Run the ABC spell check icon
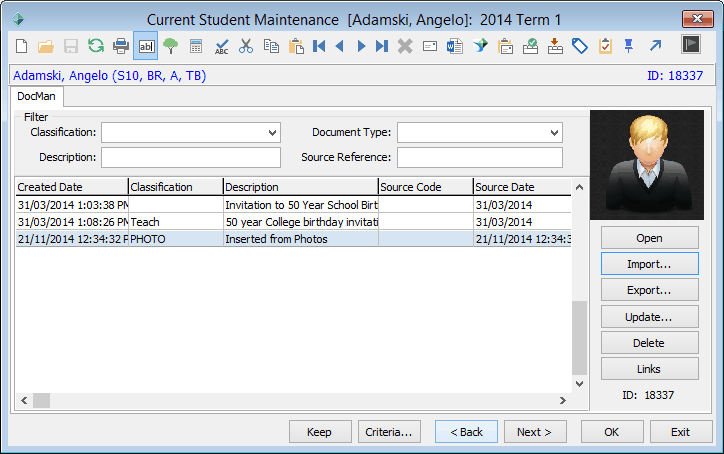Viewport: 724px width, 454px height. pos(221,46)
